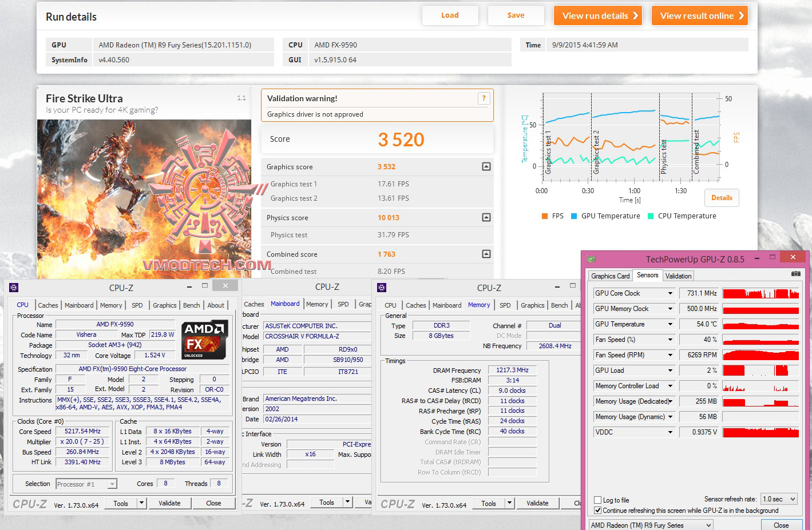Screen dimensions: 812x530
Task: Collapse the Physics score section
Action: click(486, 217)
